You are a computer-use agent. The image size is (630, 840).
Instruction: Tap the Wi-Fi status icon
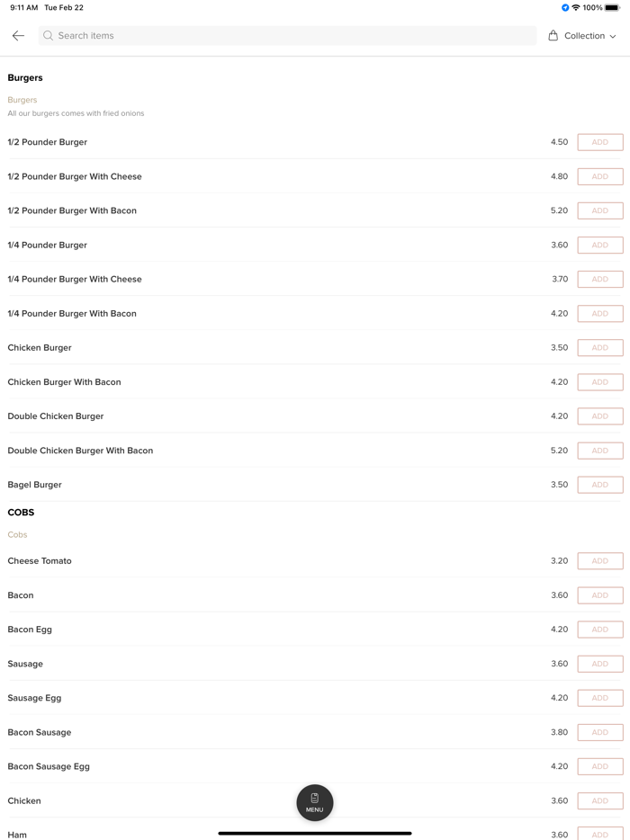(576, 8)
